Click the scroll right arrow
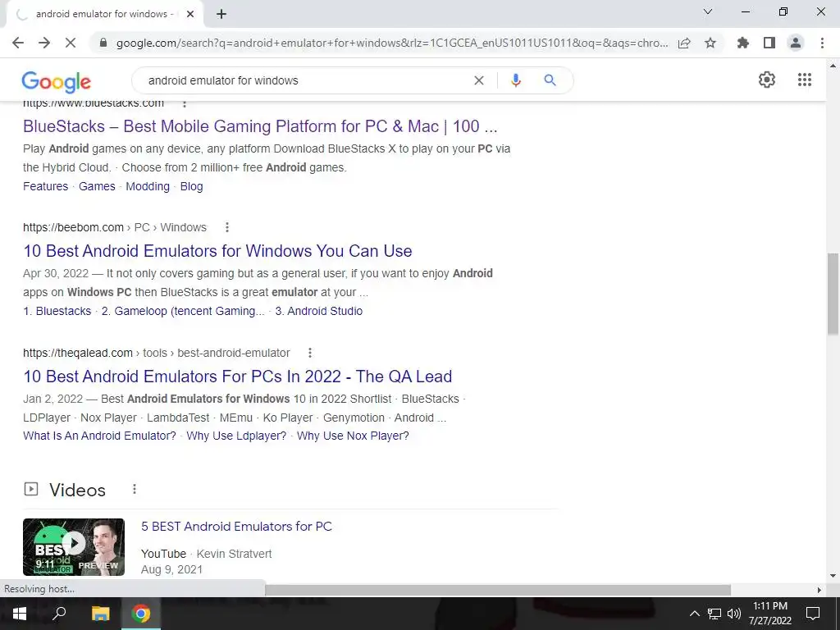 (x=819, y=591)
